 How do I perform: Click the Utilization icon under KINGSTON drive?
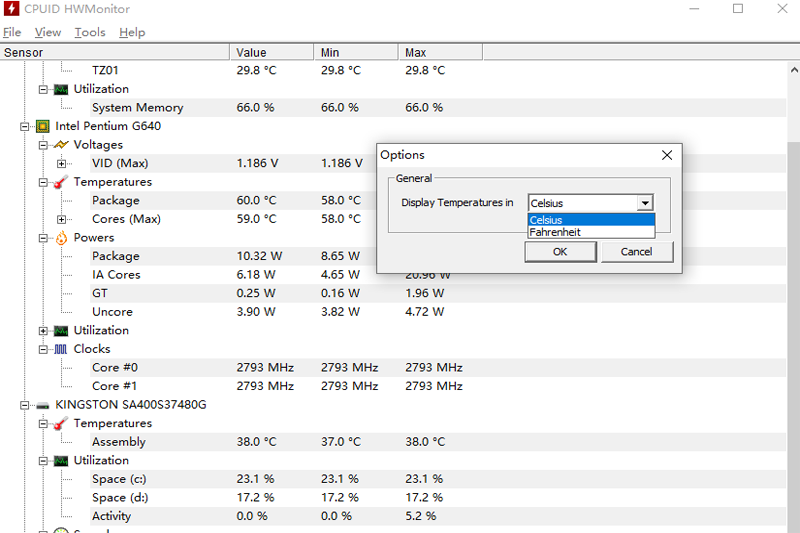pos(61,461)
